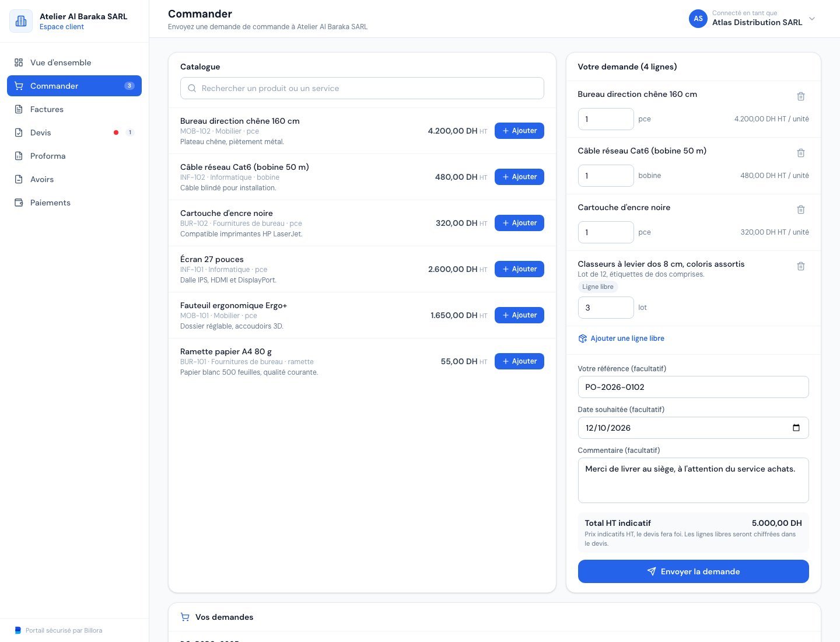Edit quantity for Bureau direction chêne
The height and width of the screenshot is (642, 840).
(605, 119)
